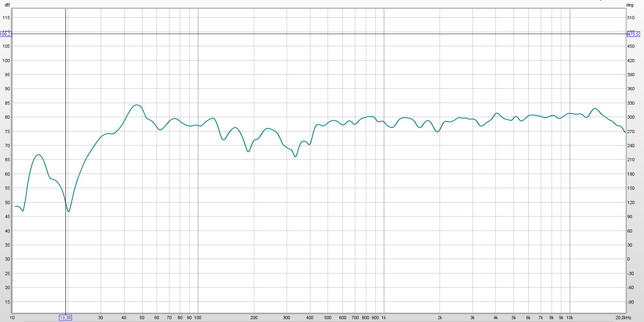Click the 360 label on the degree axis
This screenshot has width=644, height=322.
click(x=631, y=89)
